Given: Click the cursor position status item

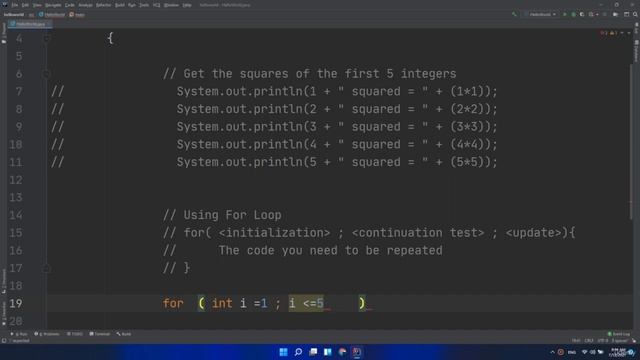Looking at the screenshot, I should (576, 340).
